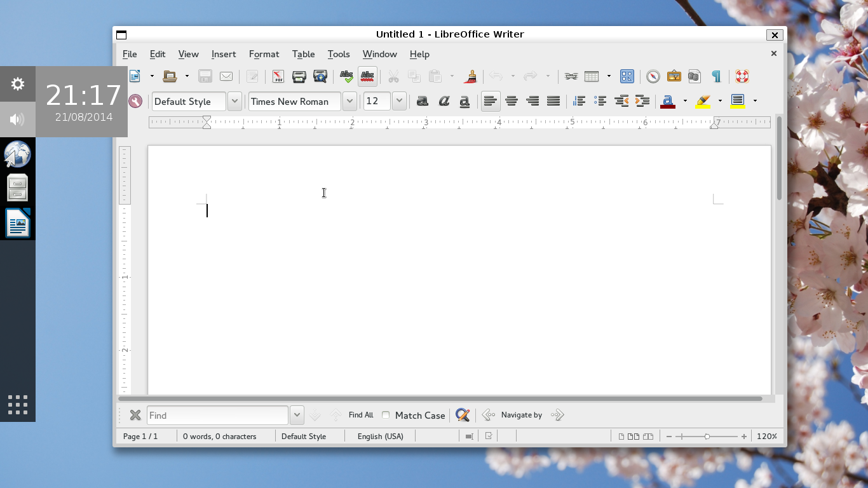
Task: Expand the Times New Roman font dropdown
Action: 349,102
